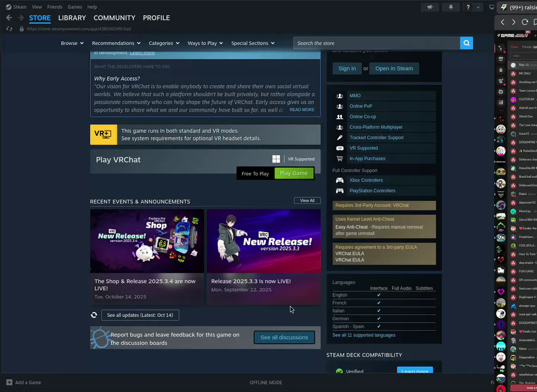Click the Xbox Controllers gamepad icon

pyautogui.click(x=340, y=180)
